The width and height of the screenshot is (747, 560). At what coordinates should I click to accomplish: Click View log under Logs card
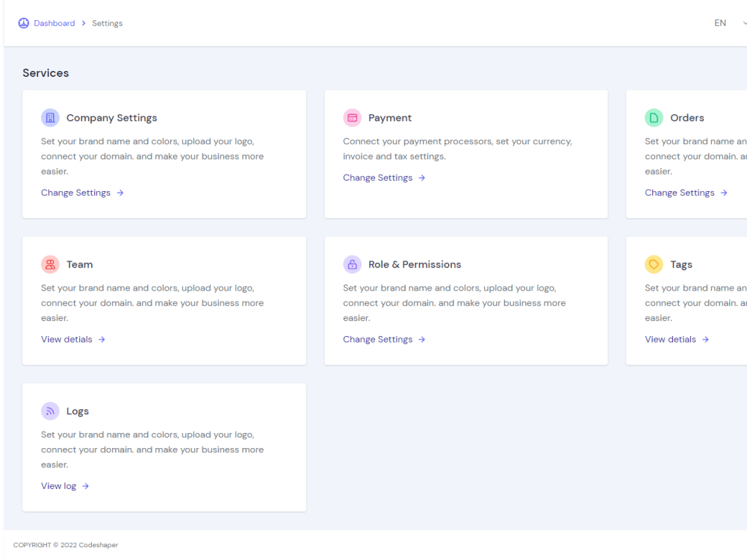[x=59, y=485]
